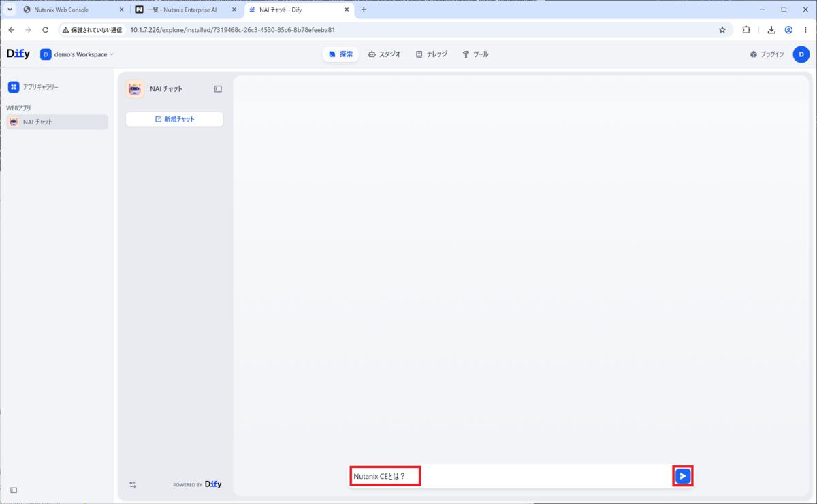Click the Dify logo in the header

coord(18,54)
